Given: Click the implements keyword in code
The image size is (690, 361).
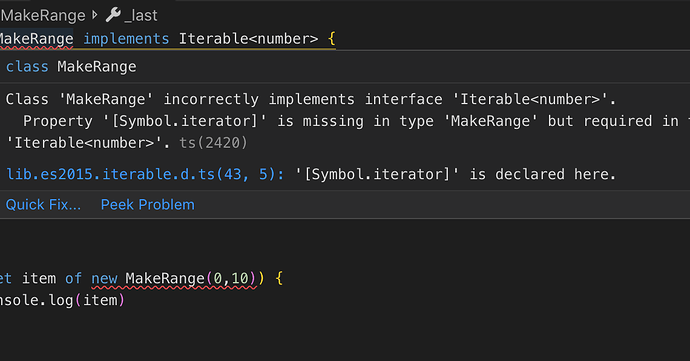Looking at the screenshot, I should coord(126,39).
